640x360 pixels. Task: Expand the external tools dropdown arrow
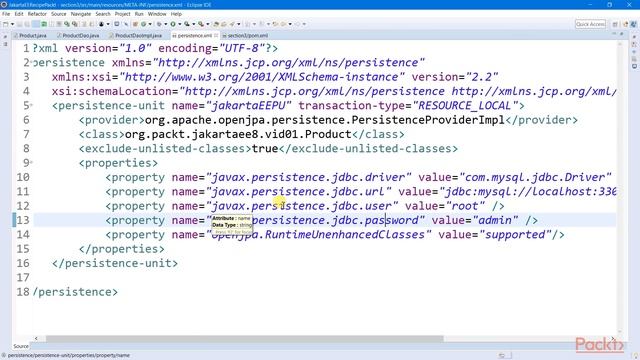tap(208, 24)
